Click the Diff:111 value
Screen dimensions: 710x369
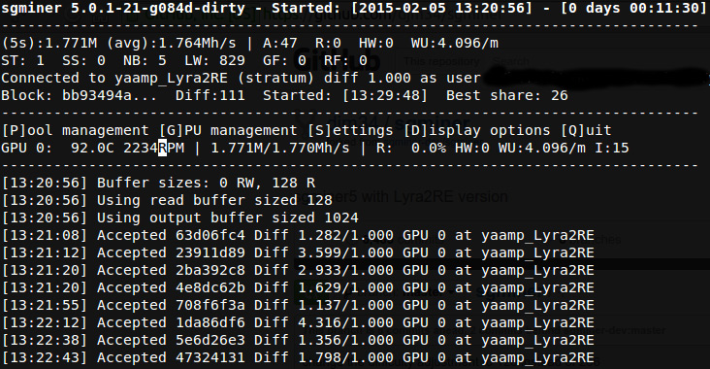tap(210, 96)
